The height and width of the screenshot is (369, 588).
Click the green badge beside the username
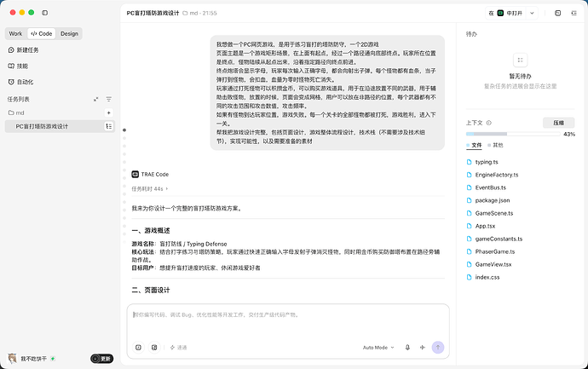click(53, 359)
